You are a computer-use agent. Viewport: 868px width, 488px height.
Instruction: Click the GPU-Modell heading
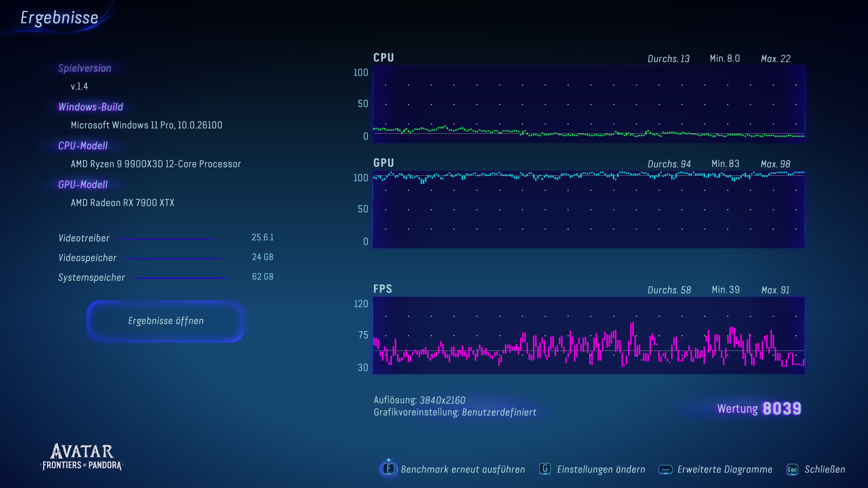click(83, 185)
